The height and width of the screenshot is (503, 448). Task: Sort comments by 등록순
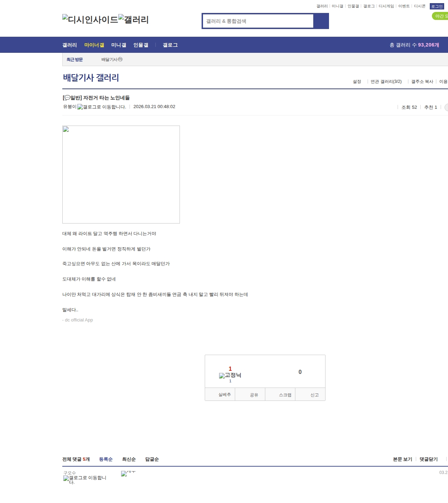pyautogui.click(x=106, y=459)
